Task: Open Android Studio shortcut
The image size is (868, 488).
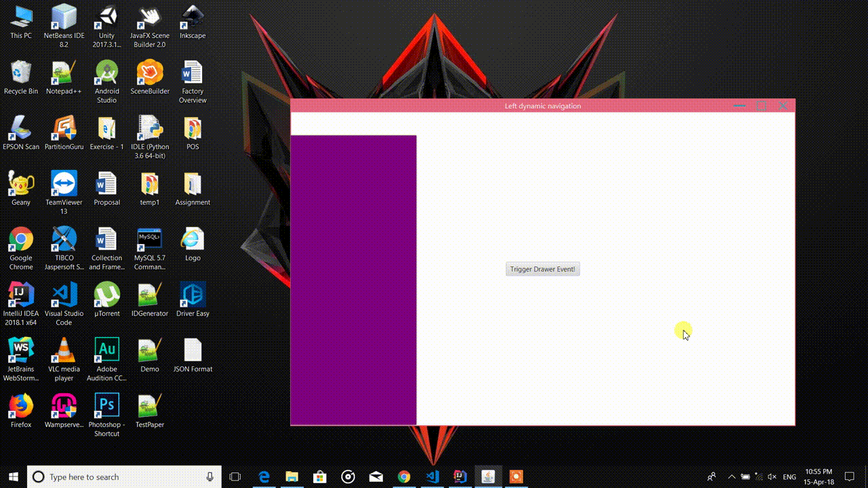Action: [106, 75]
